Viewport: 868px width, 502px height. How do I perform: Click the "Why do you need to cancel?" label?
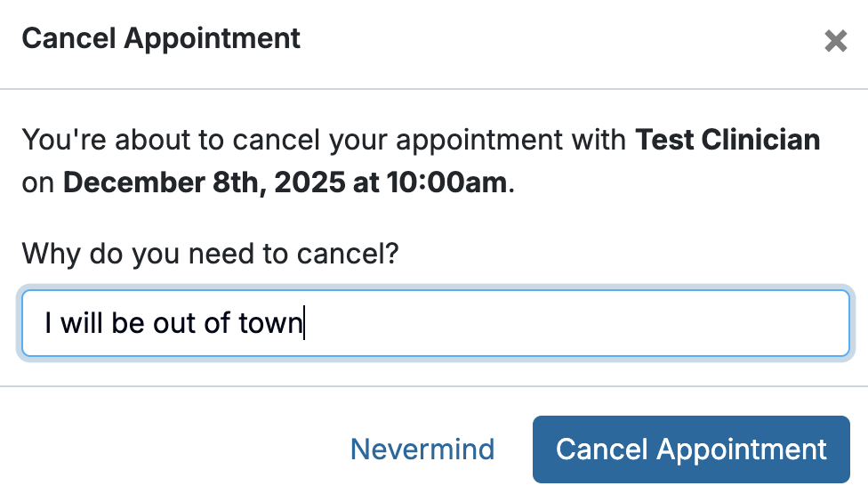point(210,255)
